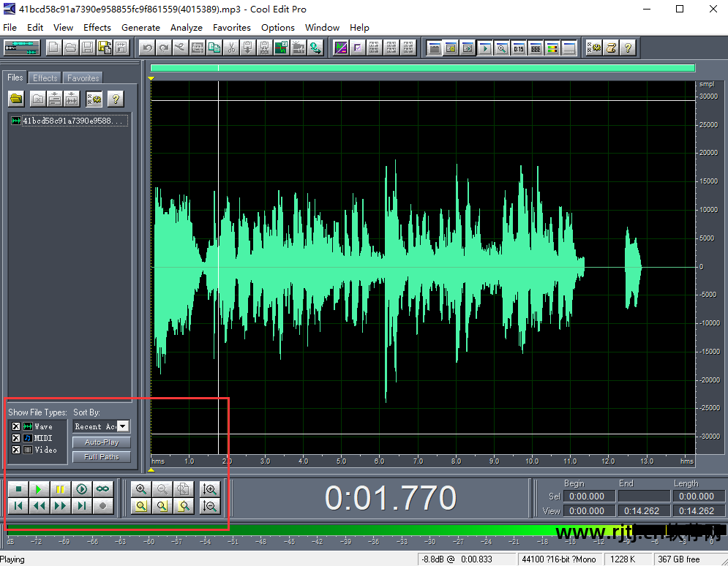Click the 0:01.770 time display
728x566 pixels.
click(391, 498)
